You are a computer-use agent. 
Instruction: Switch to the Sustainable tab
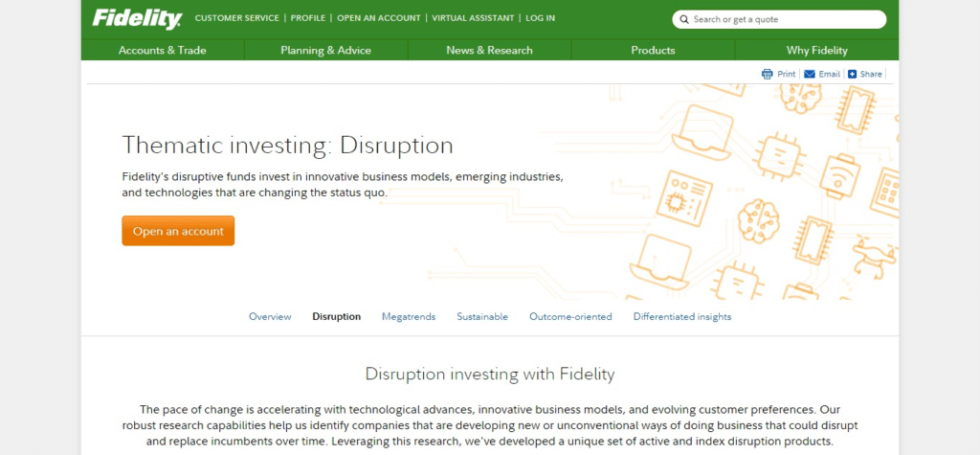pos(482,317)
